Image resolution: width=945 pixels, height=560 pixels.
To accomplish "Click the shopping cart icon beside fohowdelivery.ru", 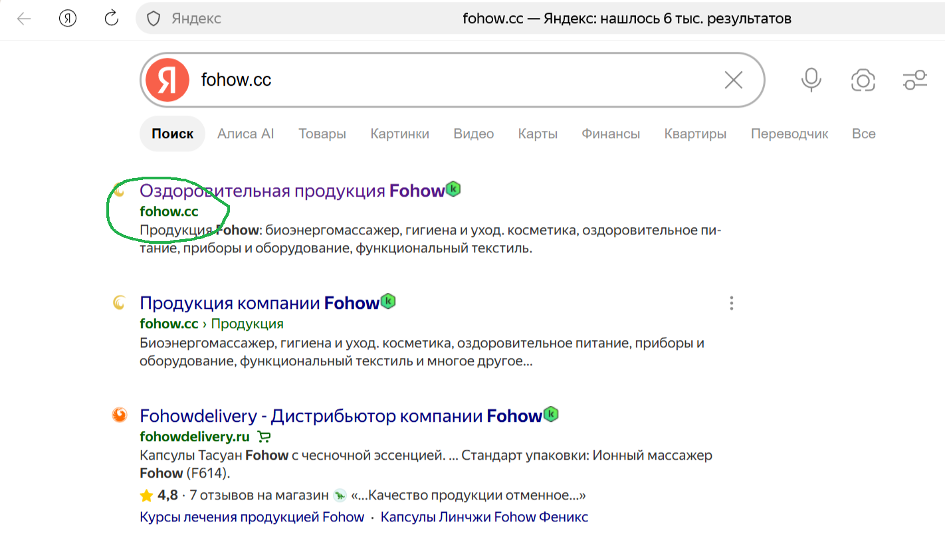I will point(264,436).
